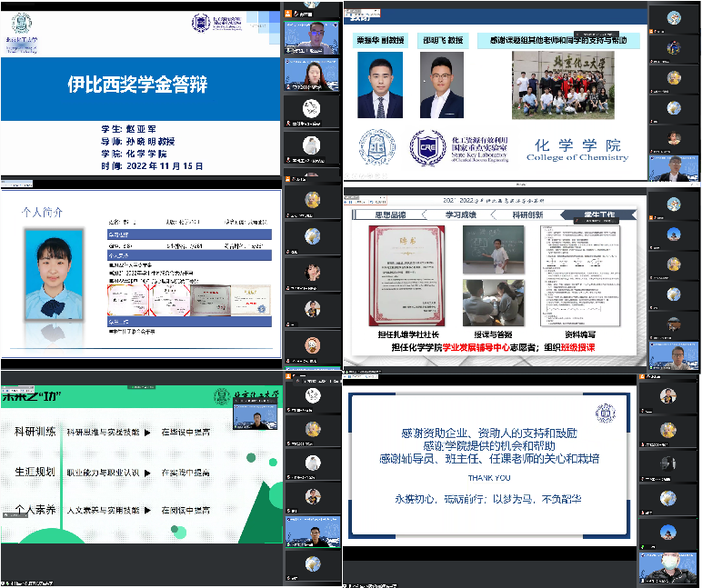Click the 伊比西奖学金答辩 title banner

(x=138, y=85)
